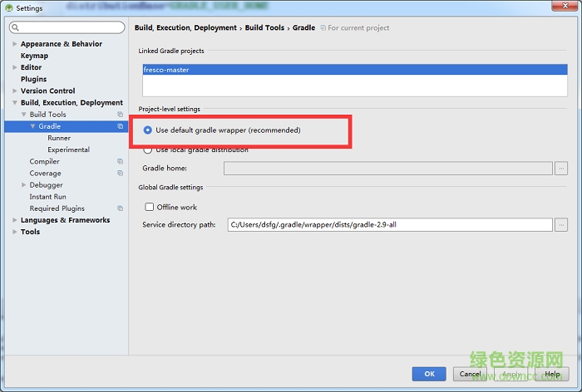
Task: Click project-level icon beside Coverage
Action: tap(121, 174)
